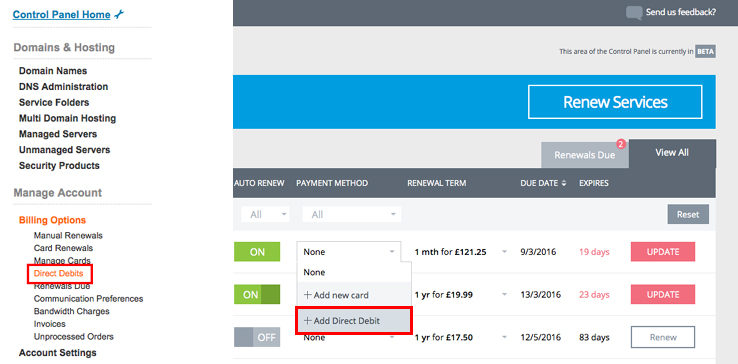Reset the table filters
738x364 pixels.
tap(688, 214)
